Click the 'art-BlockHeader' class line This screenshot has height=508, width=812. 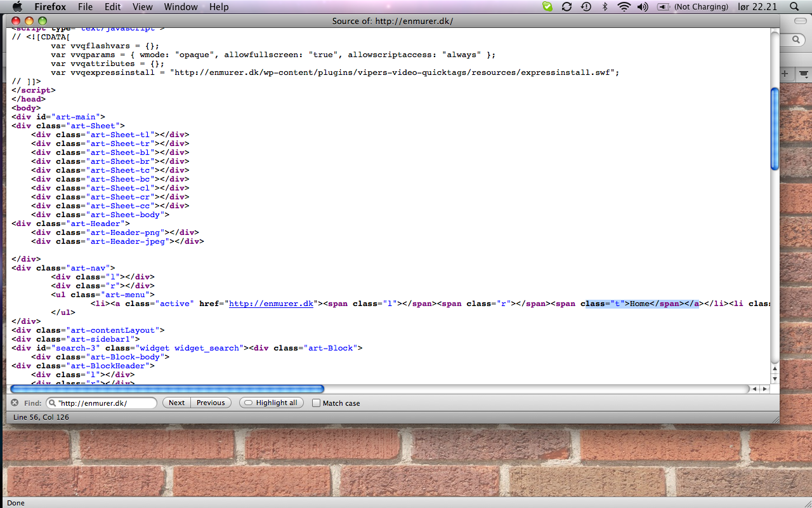click(83, 366)
